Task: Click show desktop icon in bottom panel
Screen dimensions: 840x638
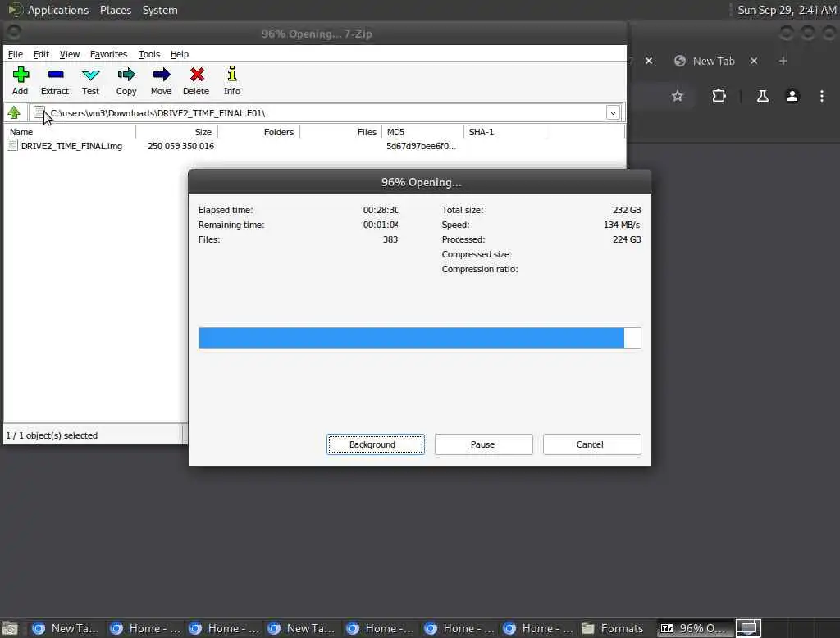Action: click(10, 628)
